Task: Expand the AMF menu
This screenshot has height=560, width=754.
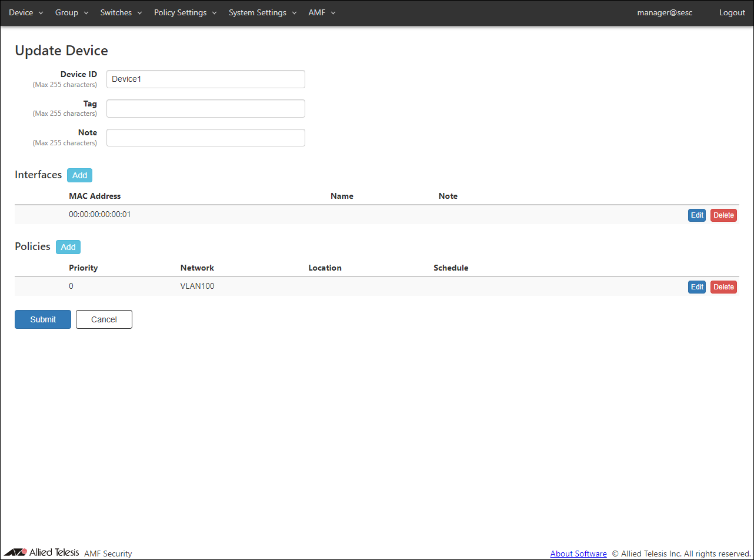Action: 322,12
